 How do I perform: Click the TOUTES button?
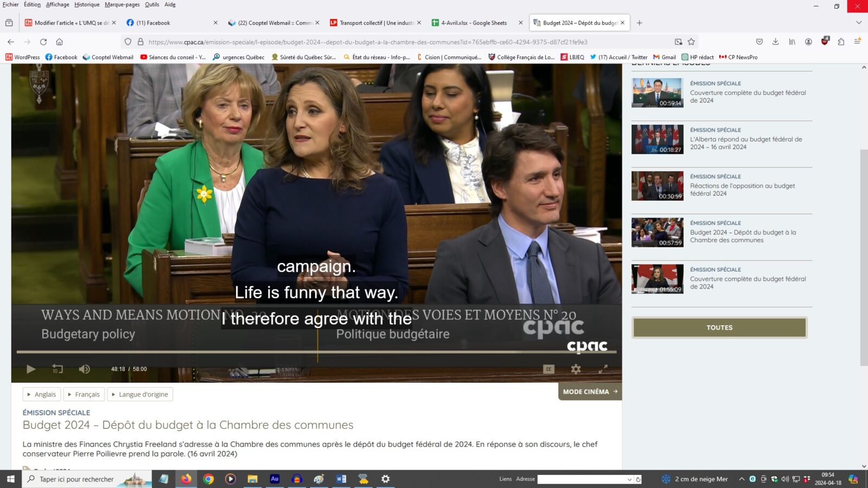719,328
